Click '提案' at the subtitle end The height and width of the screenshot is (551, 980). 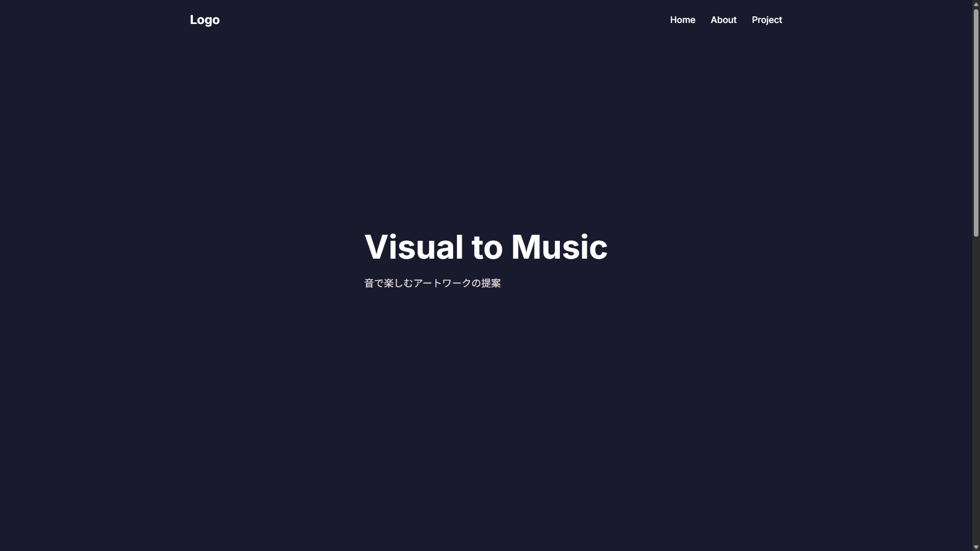491,283
